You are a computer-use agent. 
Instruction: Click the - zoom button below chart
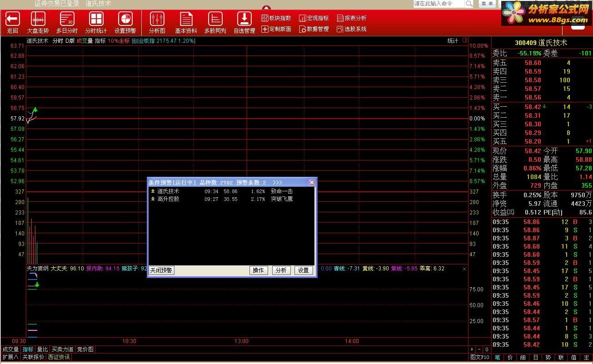pyautogui.click(x=479, y=349)
